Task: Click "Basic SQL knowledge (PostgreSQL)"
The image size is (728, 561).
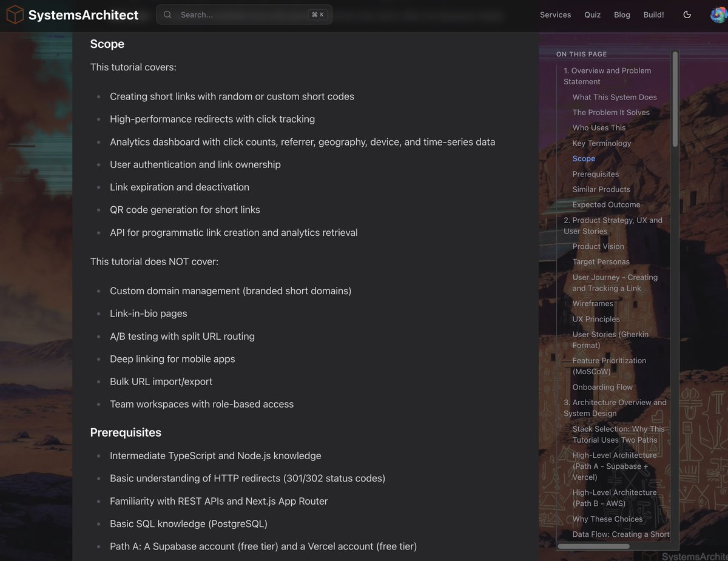Action: (189, 523)
